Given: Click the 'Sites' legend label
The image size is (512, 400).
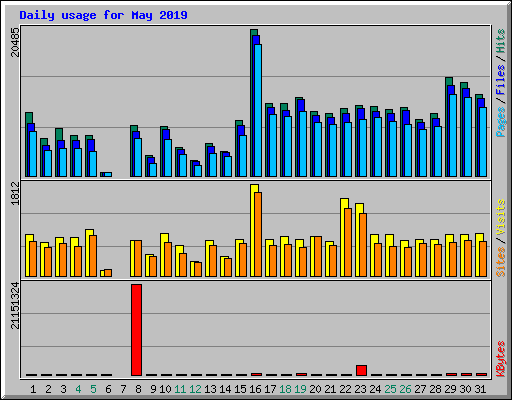Looking at the screenshot, I should [500, 262].
